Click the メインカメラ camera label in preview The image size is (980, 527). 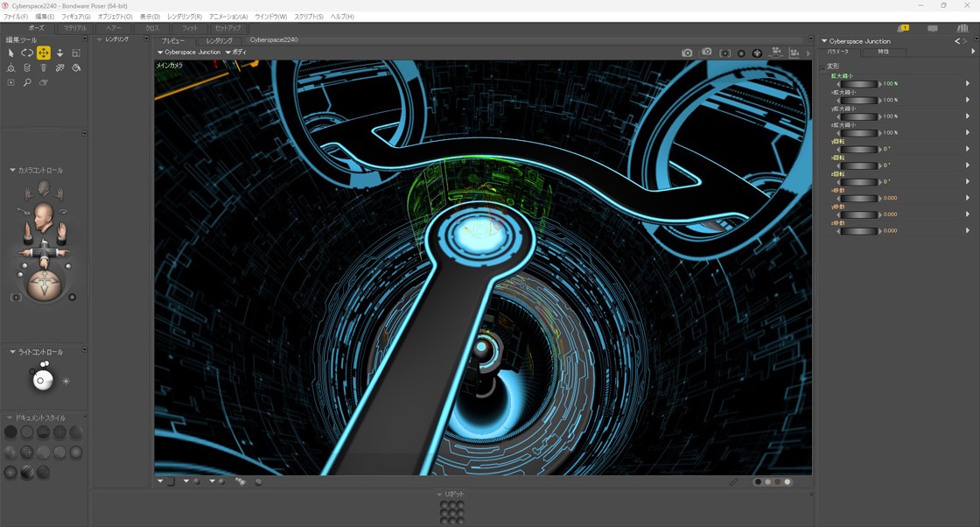pos(170,65)
